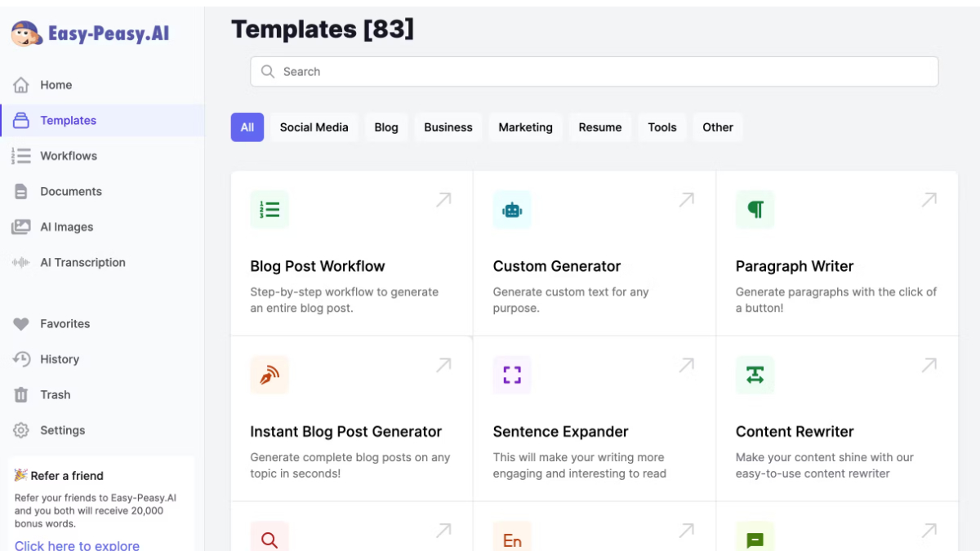Open Custom Generator via its arrow icon
The width and height of the screenshot is (980, 551).
coord(687,200)
